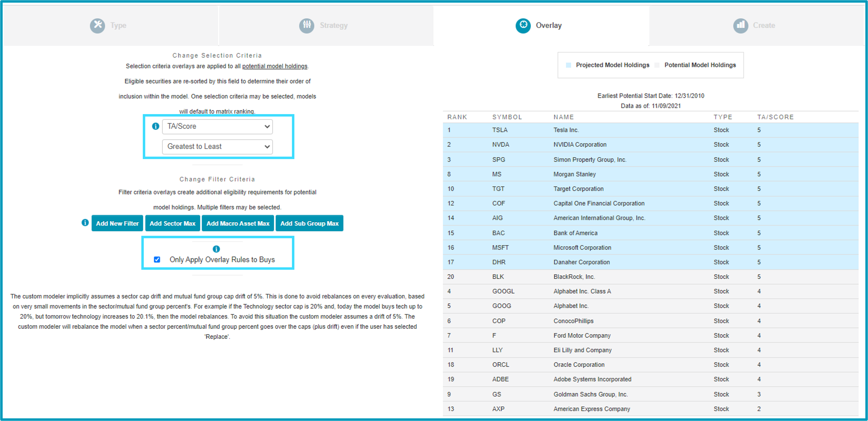868x421 pixels.
Task: Click the Potential Model Holdings legend label
Action: click(700, 65)
